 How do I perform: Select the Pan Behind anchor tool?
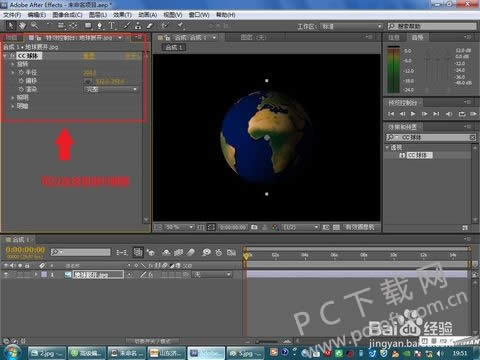click(73, 26)
